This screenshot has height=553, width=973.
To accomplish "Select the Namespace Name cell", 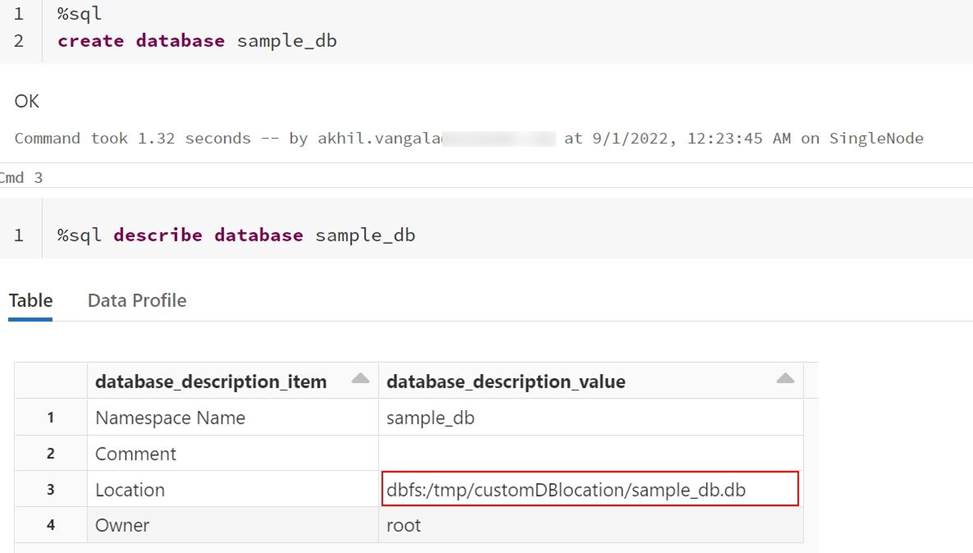I will coord(170,418).
